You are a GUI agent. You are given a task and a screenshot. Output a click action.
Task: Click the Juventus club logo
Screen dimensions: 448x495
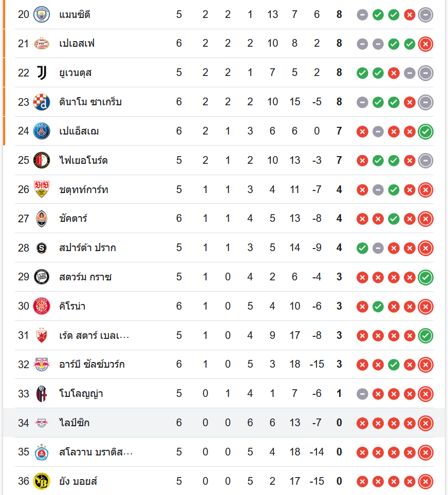[42, 73]
